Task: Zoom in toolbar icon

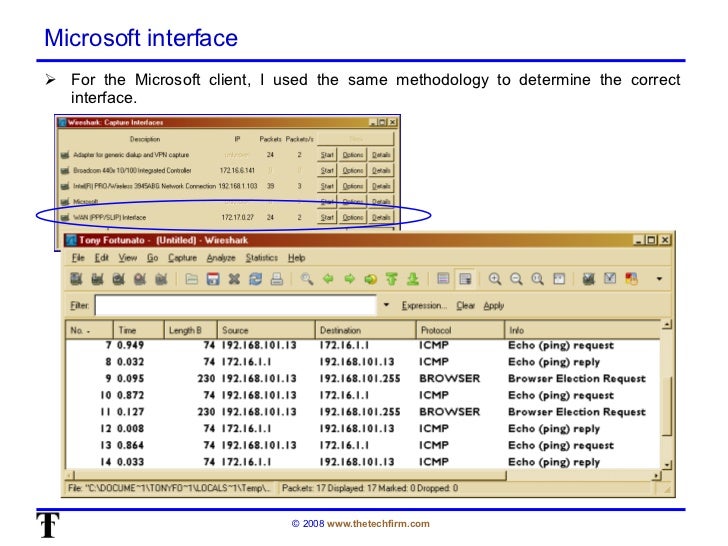Action: (x=495, y=279)
